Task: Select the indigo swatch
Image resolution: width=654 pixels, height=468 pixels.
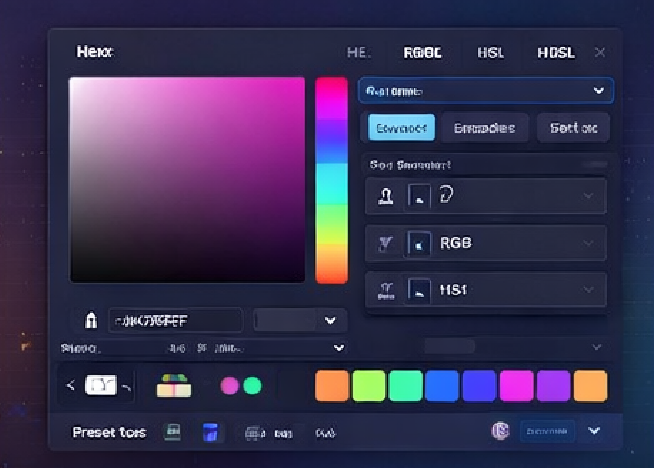Action: point(479,386)
